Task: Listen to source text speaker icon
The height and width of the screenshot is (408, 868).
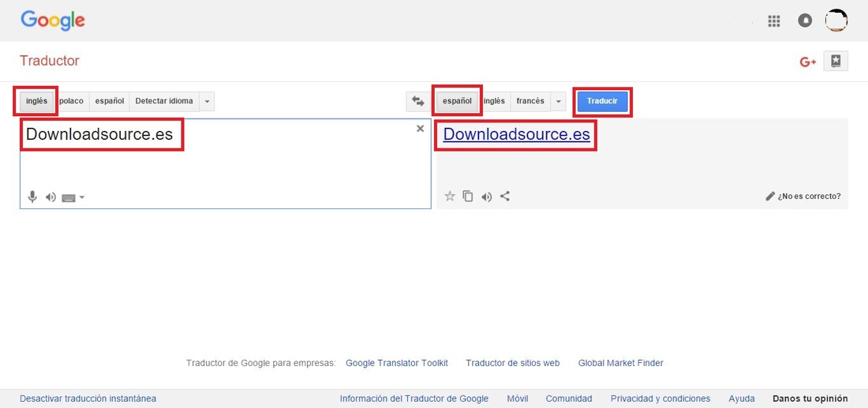Action: 51,197
